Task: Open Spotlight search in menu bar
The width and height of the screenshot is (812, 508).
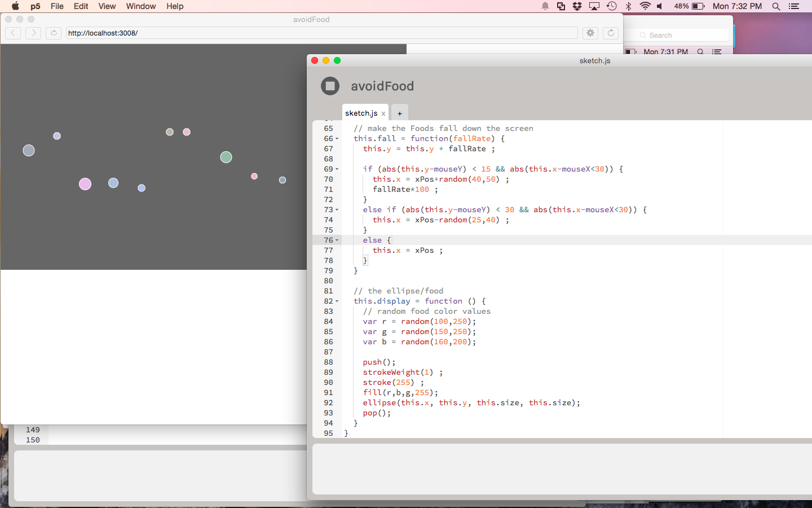Action: tap(776, 6)
